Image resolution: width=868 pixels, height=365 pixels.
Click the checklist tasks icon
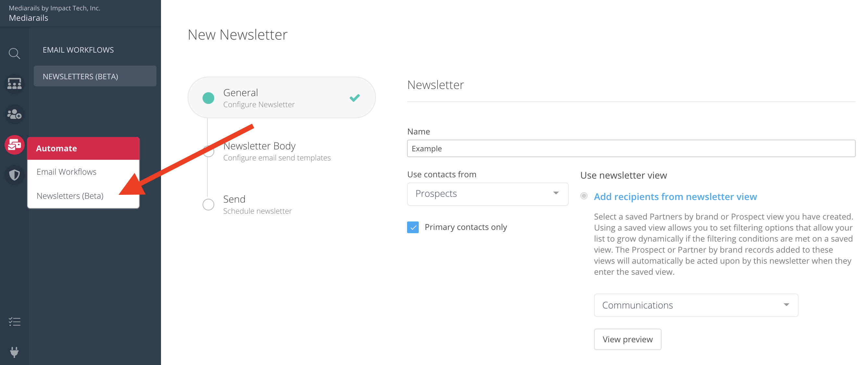click(14, 321)
